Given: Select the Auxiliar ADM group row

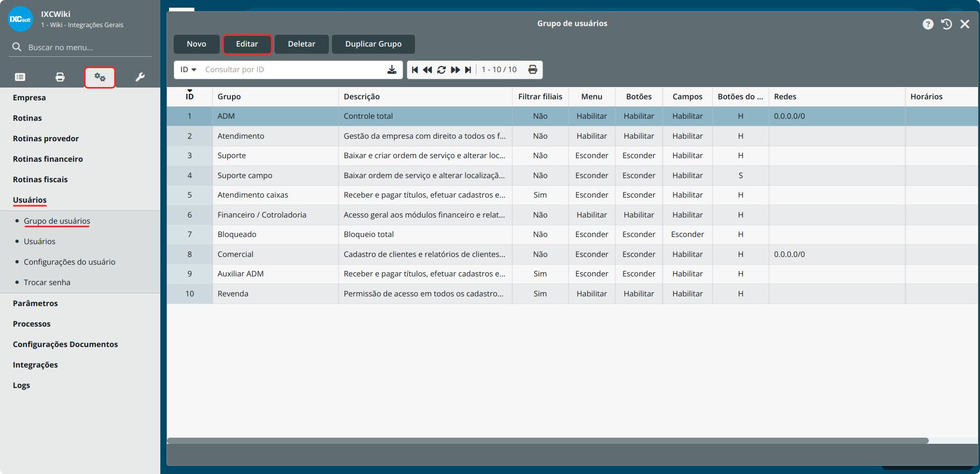Looking at the screenshot, I should tap(572, 274).
